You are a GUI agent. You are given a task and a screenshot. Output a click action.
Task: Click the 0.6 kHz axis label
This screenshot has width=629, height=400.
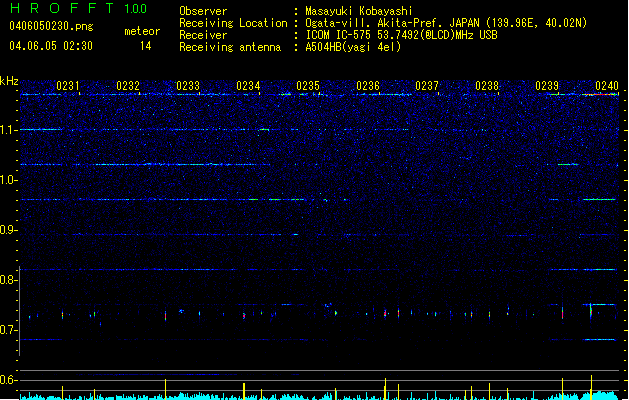pyautogui.click(x=9, y=380)
